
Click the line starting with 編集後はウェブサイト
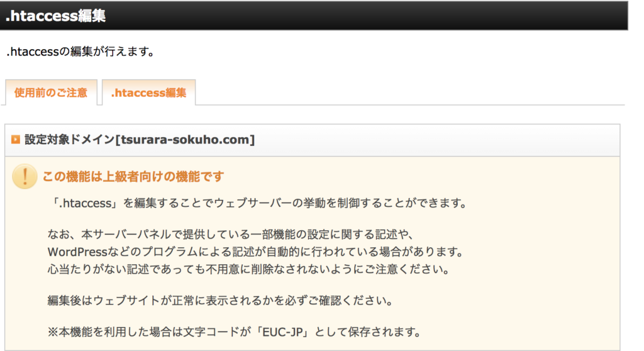(x=220, y=301)
